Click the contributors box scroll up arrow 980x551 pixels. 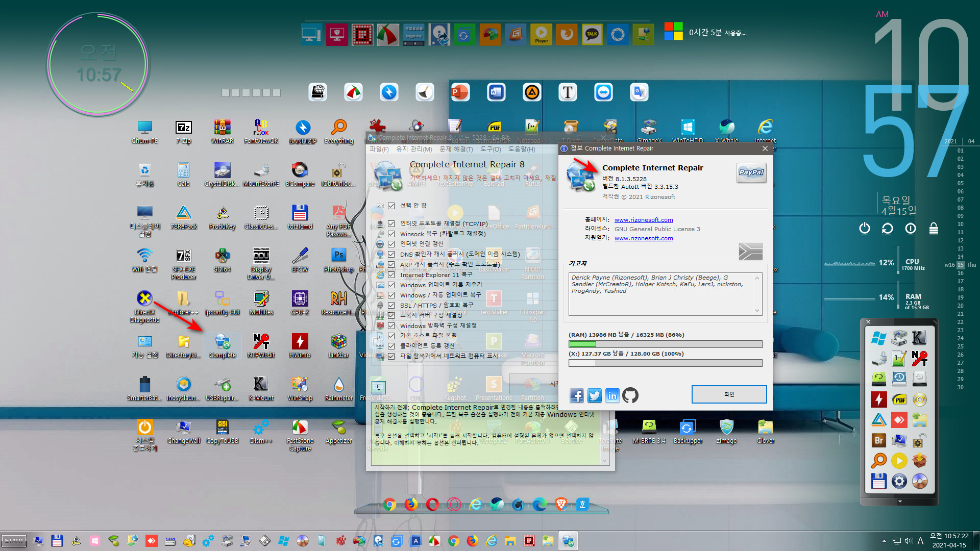tap(757, 278)
